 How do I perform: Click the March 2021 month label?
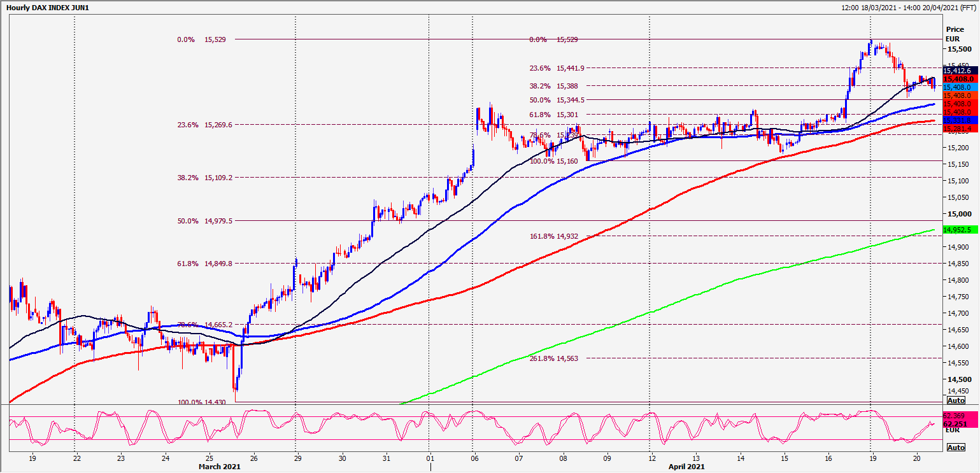pyautogui.click(x=220, y=467)
